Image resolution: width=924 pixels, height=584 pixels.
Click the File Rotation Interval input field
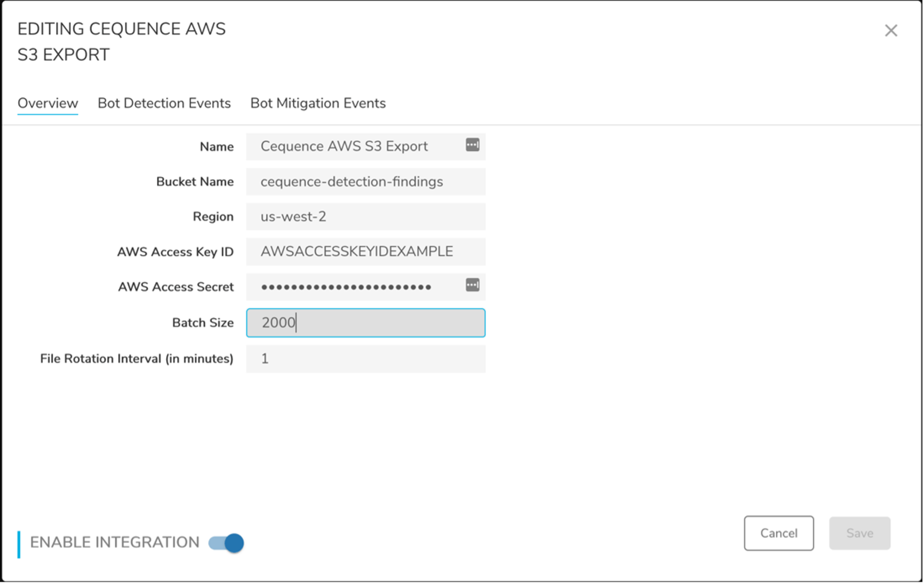point(365,359)
